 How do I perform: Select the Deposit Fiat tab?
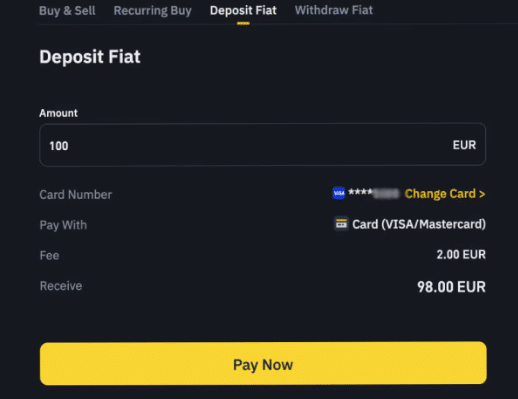pos(243,11)
